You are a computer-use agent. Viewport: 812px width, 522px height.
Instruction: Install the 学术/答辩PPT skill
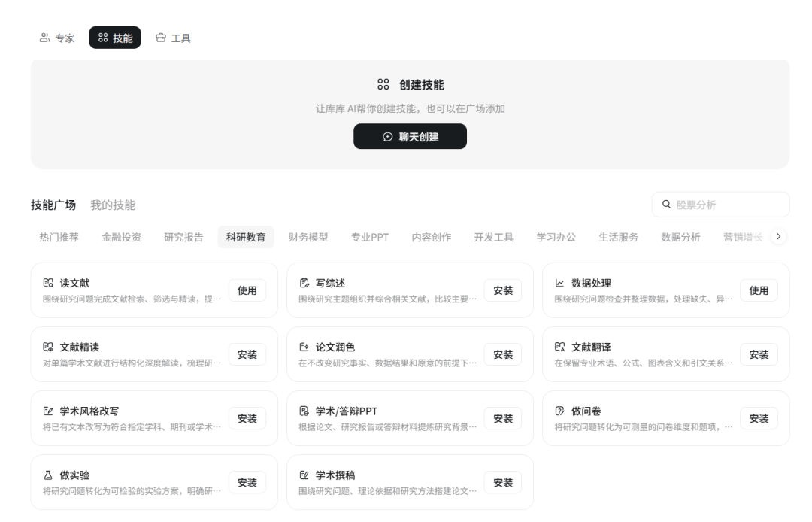[503, 418]
